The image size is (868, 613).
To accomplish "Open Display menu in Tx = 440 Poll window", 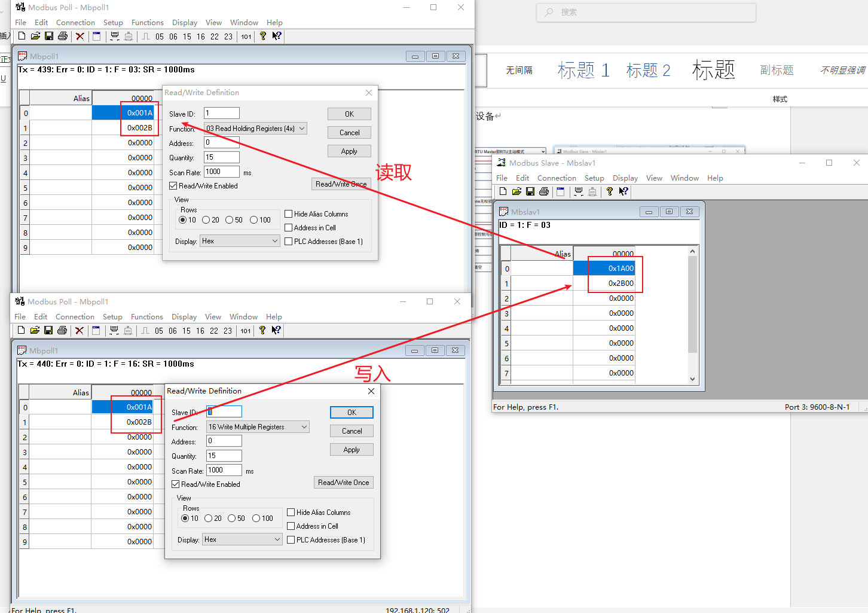I will pos(184,317).
